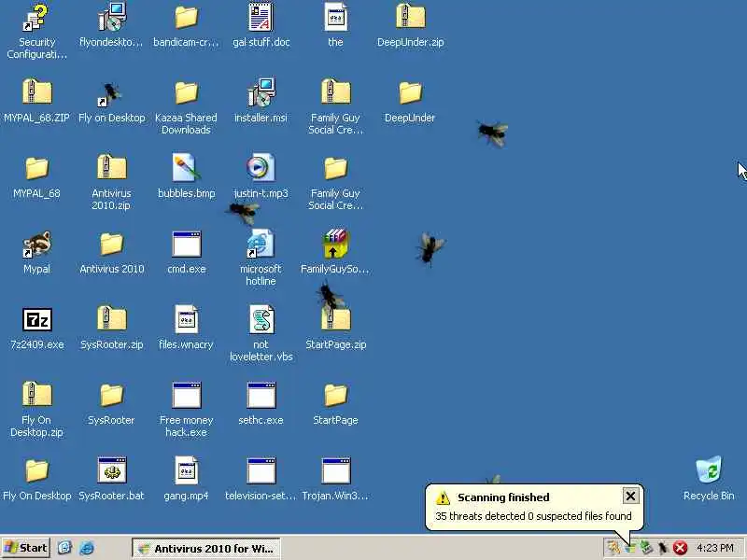This screenshot has height=560, width=747.
Task: Launch Internet Explorer from quick launch
Action: [x=87, y=548]
